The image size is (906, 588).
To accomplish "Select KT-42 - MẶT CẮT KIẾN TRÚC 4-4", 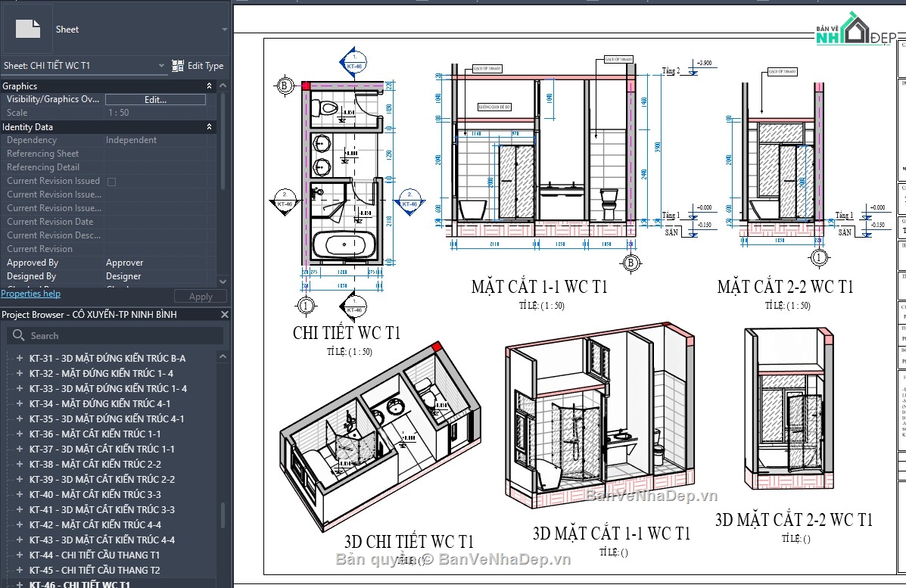I will click(x=95, y=525).
